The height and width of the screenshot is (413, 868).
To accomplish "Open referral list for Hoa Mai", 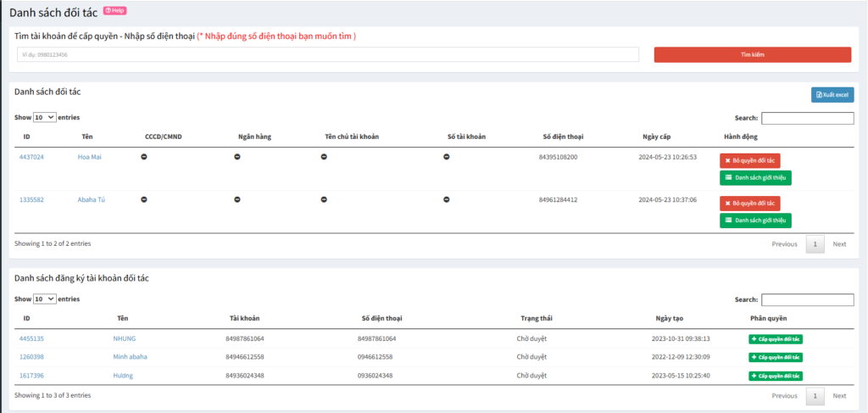I will click(755, 178).
